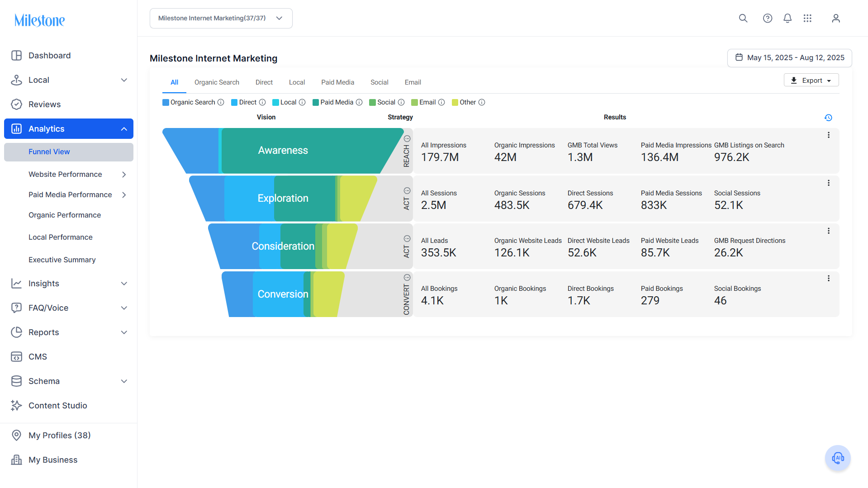Select the Organic Search tab
This screenshot has height=488, width=868.
[217, 82]
